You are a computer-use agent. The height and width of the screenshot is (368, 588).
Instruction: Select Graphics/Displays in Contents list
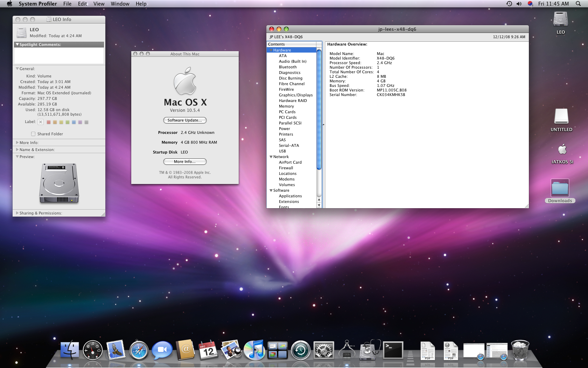296,95
